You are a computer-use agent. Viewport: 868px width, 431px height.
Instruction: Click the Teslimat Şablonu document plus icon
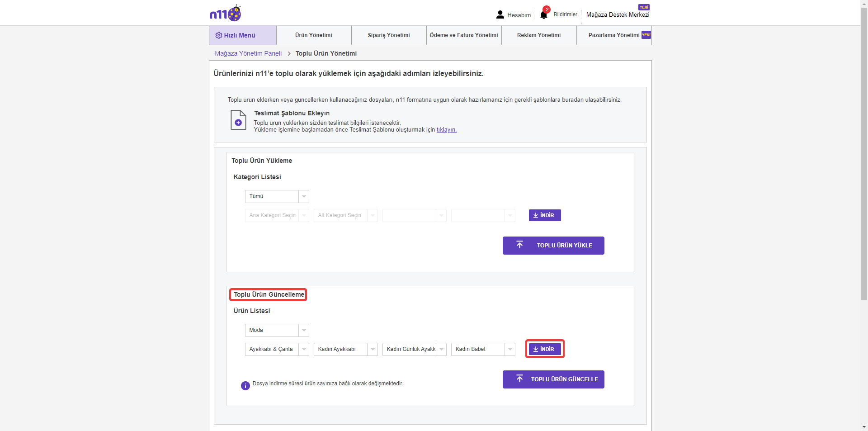click(x=238, y=120)
